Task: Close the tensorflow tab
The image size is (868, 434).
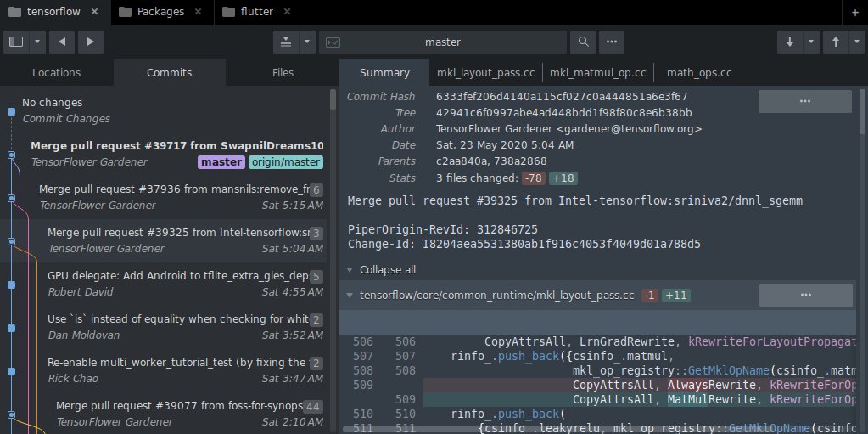Action: point(95,12)
